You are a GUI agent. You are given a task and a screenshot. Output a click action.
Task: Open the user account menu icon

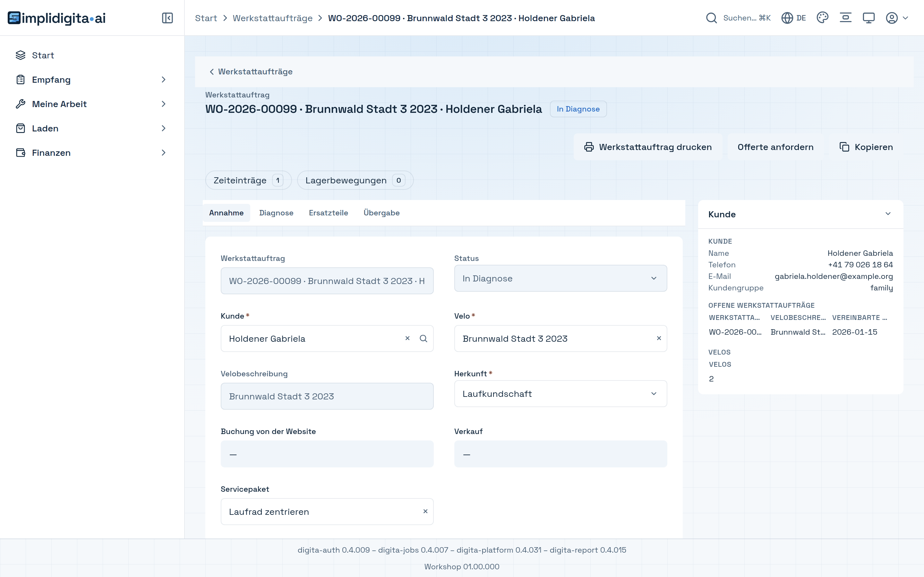click(896, 18)
